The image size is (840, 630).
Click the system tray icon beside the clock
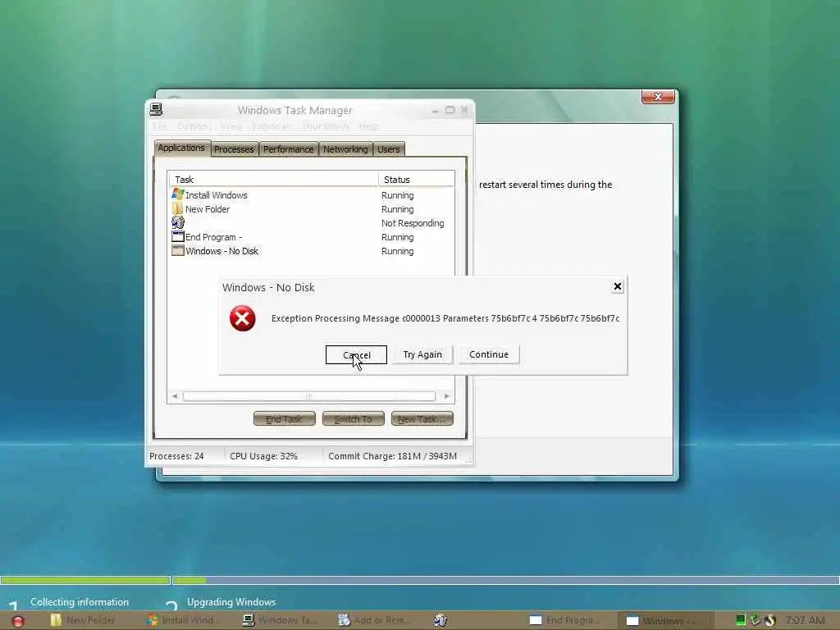pyautogui.click(x=770, y=620)
